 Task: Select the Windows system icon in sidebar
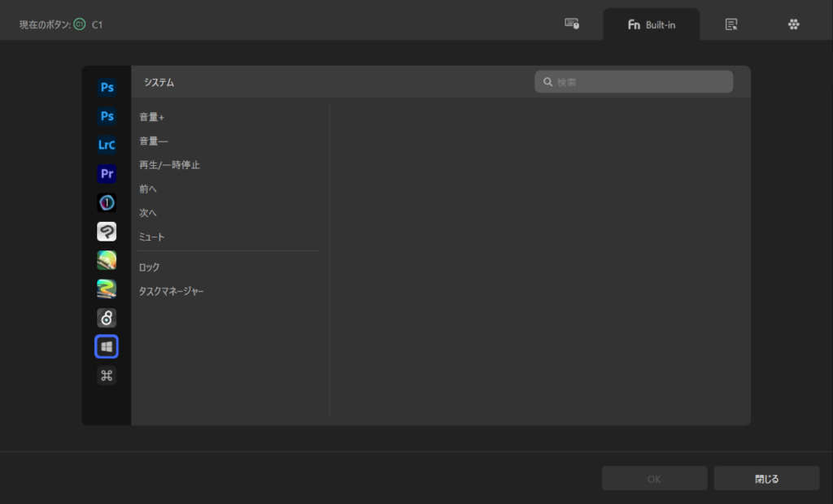(107, 347)
